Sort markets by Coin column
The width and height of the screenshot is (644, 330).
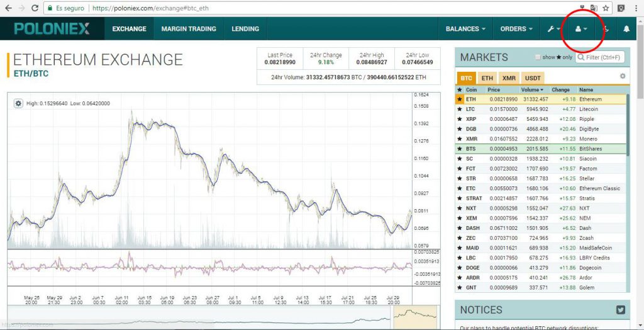pyautogui.click(x=471, y=89)
